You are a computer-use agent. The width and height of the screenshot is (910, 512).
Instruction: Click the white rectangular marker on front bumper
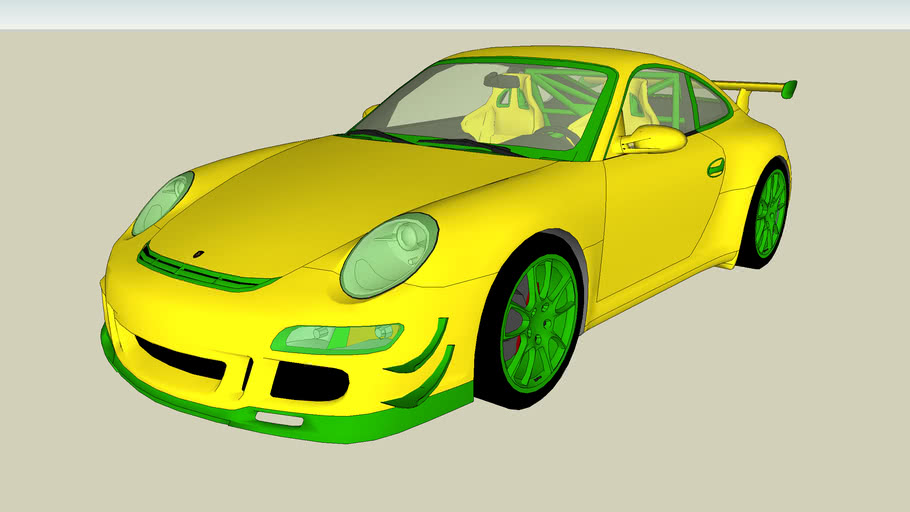(271, 418)
